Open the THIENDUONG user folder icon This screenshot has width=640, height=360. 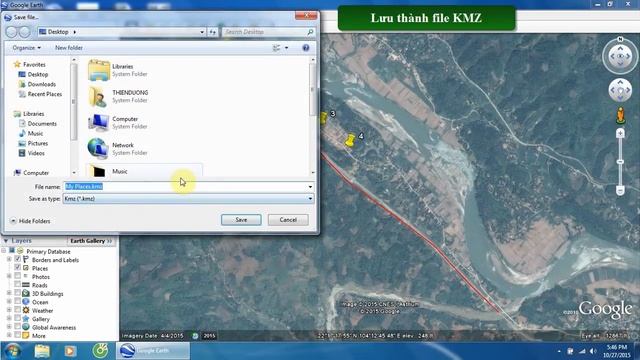tap(99, 96)
